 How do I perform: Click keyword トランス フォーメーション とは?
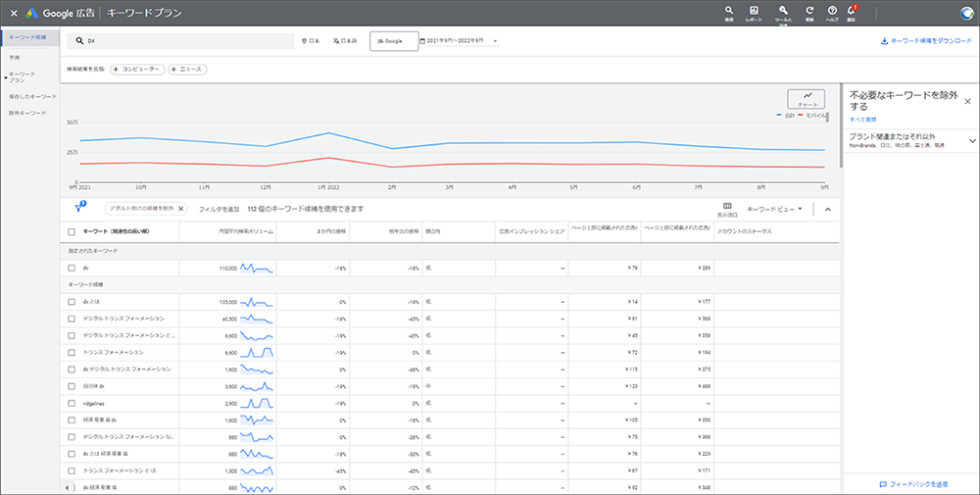[120, 470]
